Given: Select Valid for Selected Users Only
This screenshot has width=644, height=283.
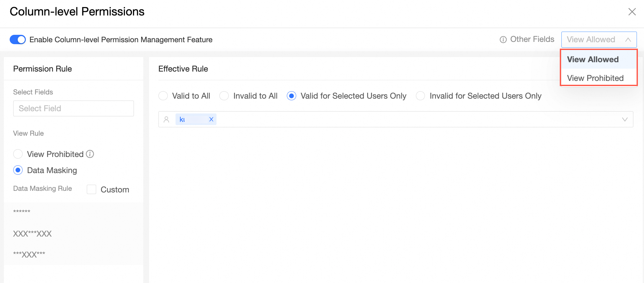Looking at the screenshot, I should point(291,96).
